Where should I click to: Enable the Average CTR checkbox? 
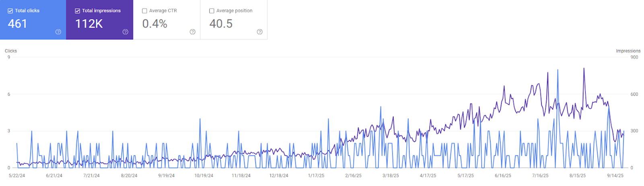click(x=145, y=11)
